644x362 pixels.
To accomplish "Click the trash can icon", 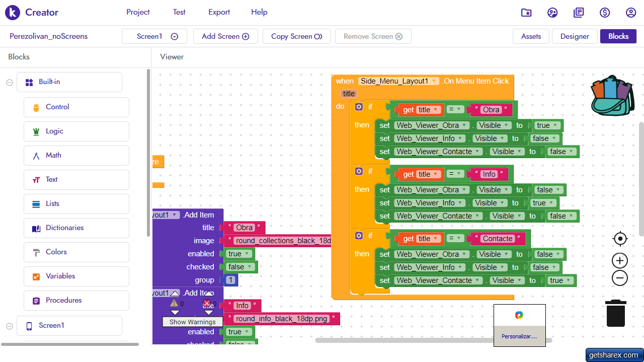I will pos(615,313).
